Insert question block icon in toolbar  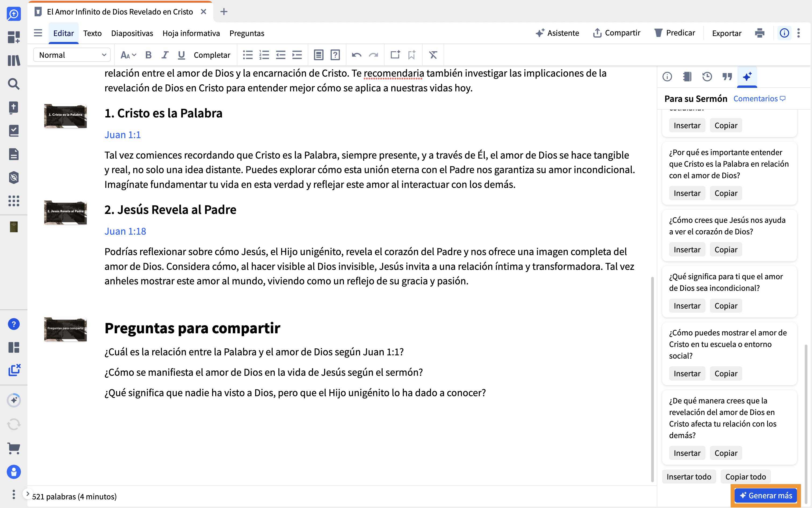(x=335, y=55)
